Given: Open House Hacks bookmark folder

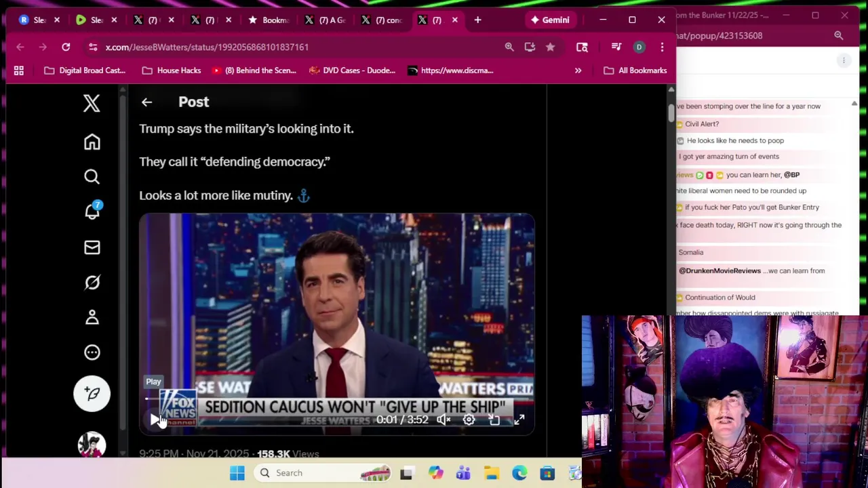Looking at the screenshot, I should coord(172,70).
